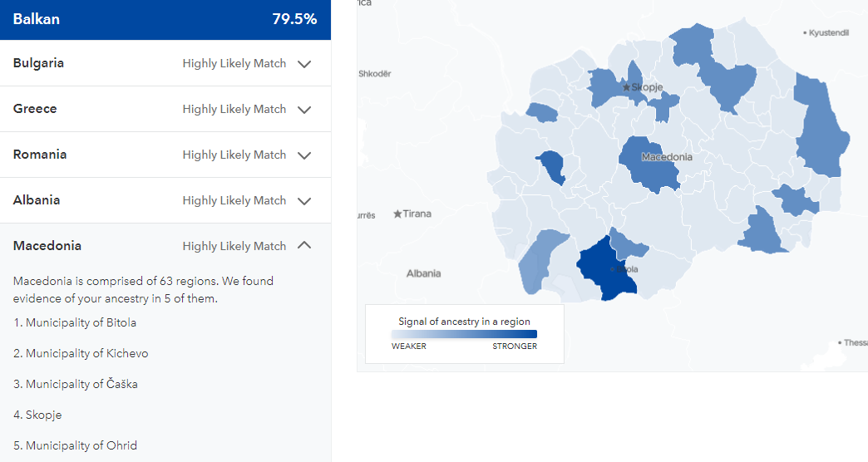The height and width of the screenshot is (462, 868).
Task: Select the Balkan 79.5% header
Action: pos(165,19)
